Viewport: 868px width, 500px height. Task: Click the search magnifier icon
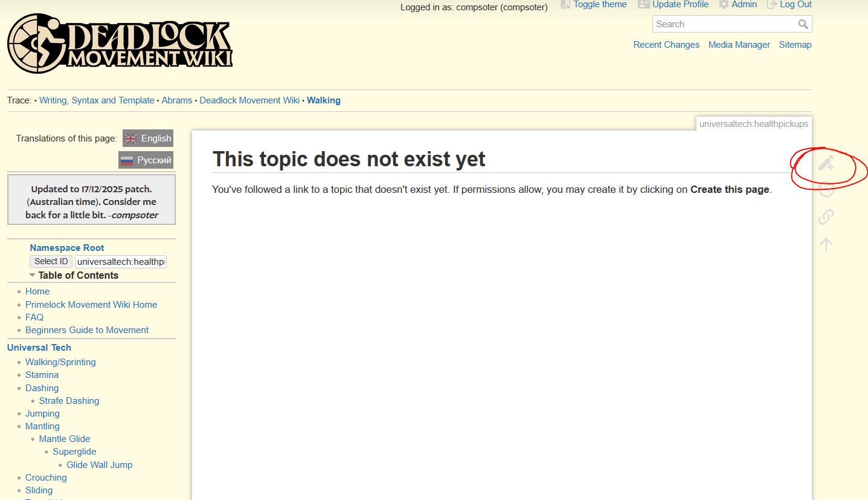(803, 24)
